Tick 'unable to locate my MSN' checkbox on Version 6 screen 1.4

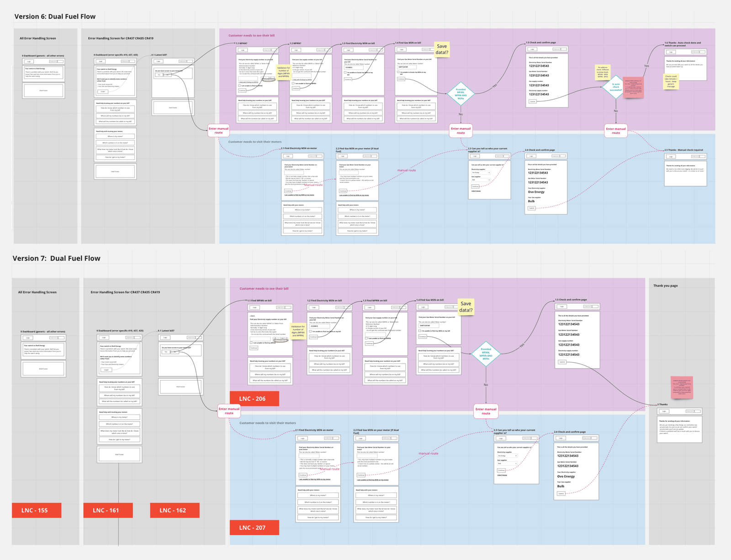coord(398,72)
